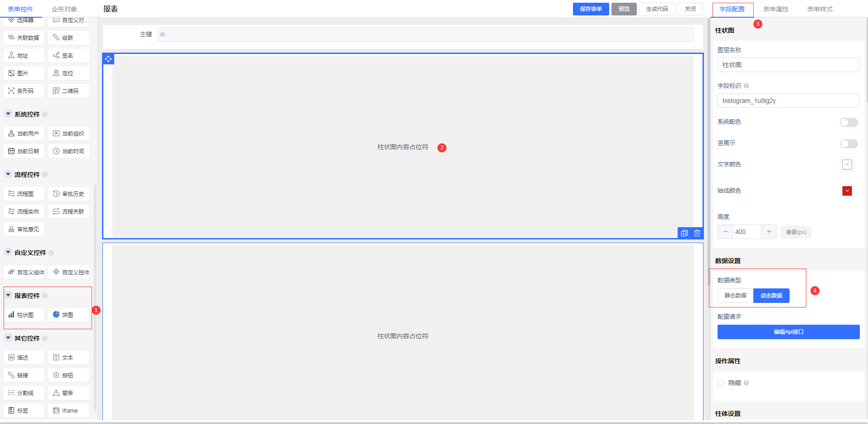Toggle the 系统配色 switch
868x424 pixels.
tap(849, 122)
